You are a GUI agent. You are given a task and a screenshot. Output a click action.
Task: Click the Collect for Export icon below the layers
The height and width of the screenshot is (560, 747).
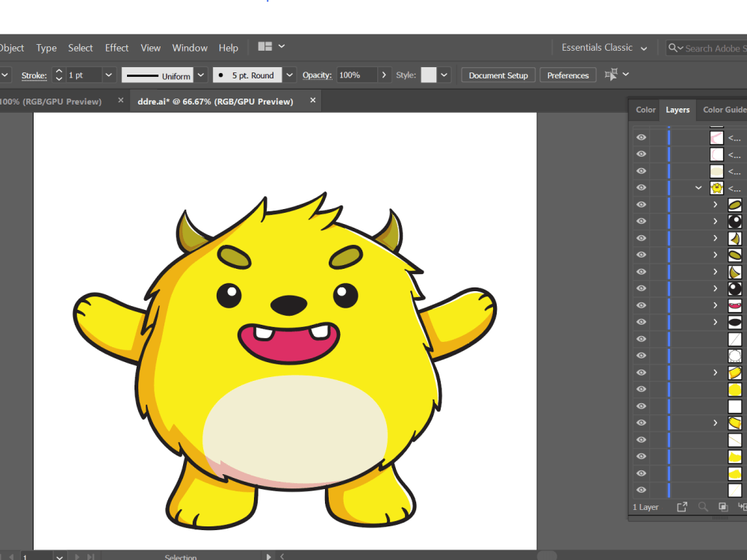pos(682,506)
